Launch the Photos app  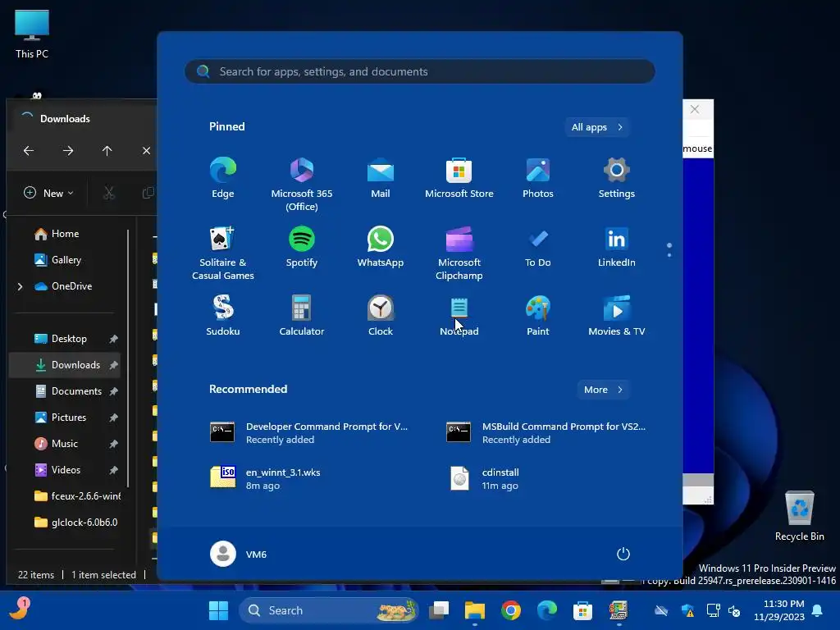(538, 178)
